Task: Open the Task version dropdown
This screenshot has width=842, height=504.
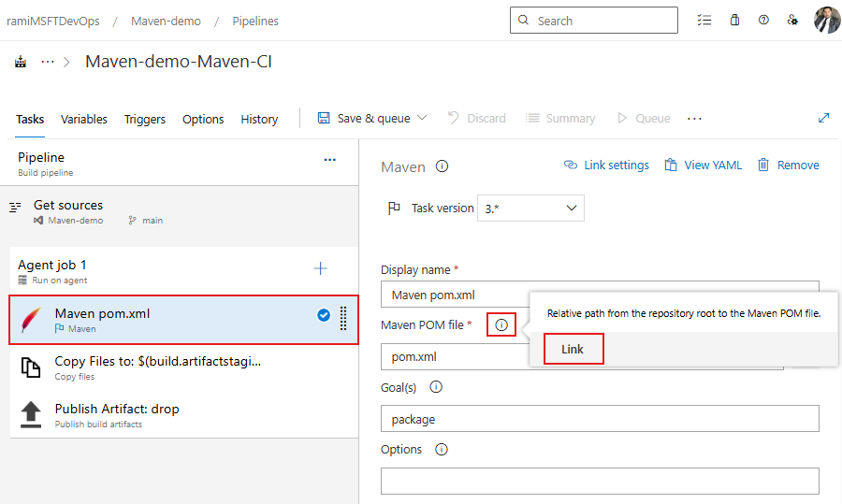Action: click(x=530, y=209)
